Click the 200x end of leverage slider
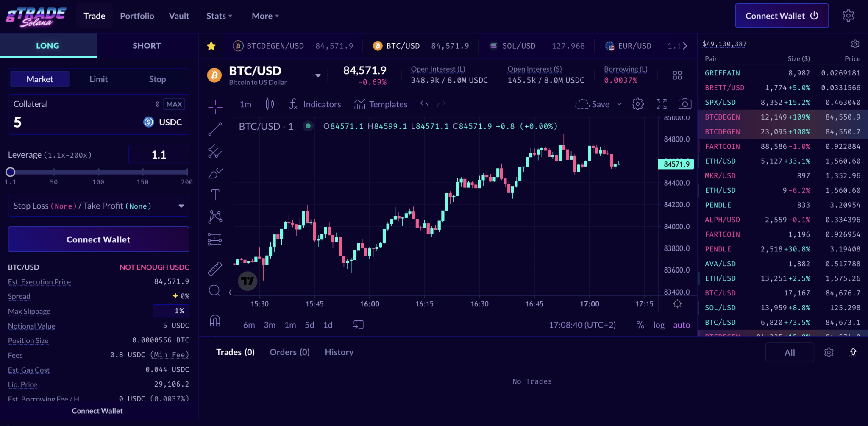Viewport: 868px width, 426px height. 187,172
